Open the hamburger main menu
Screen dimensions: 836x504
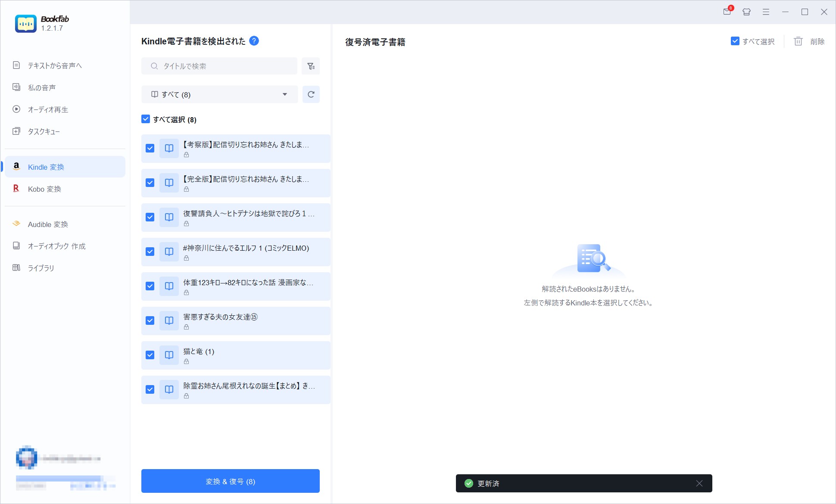point(766,12)
